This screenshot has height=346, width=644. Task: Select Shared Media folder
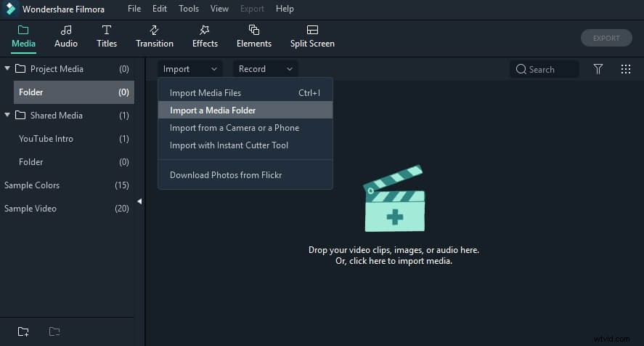68,115
